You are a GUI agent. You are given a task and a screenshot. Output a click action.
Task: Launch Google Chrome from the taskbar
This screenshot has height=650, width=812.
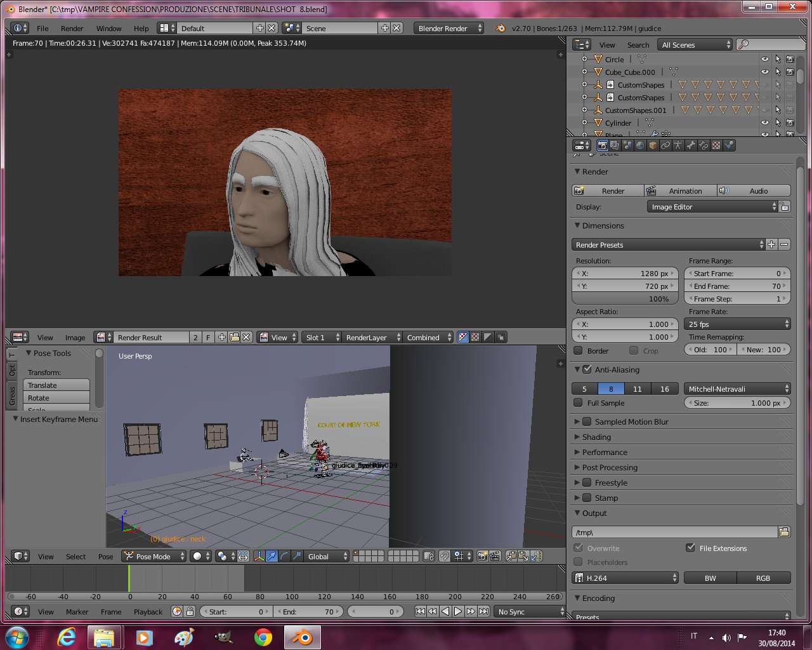coord(263,637)
